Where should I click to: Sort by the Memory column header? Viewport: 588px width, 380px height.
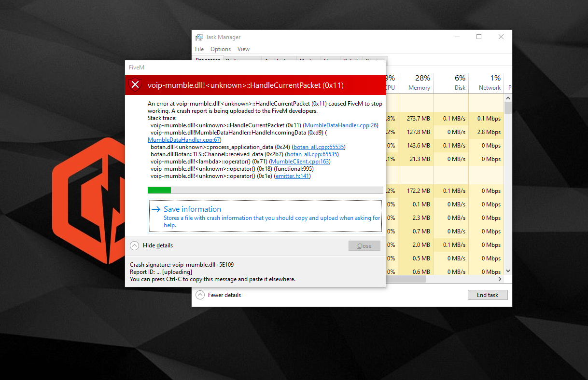[x=416, y=82]
